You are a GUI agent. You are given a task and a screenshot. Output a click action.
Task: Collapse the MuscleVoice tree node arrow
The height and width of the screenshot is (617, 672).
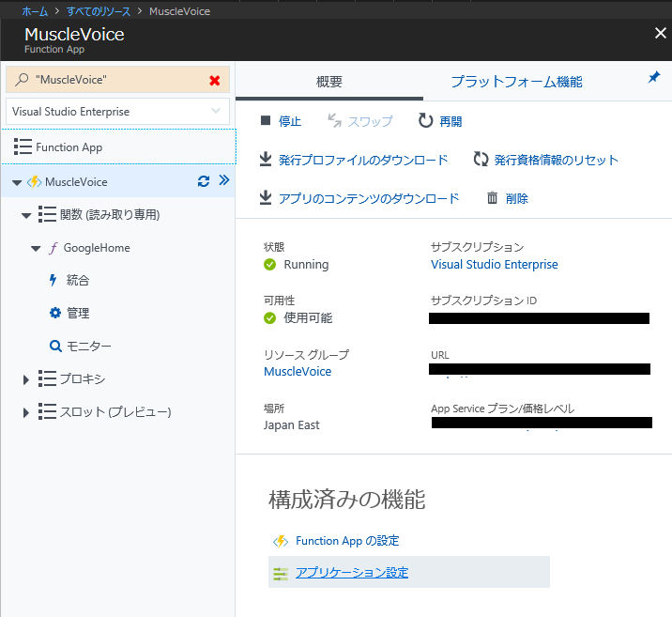tap(17, 182)
